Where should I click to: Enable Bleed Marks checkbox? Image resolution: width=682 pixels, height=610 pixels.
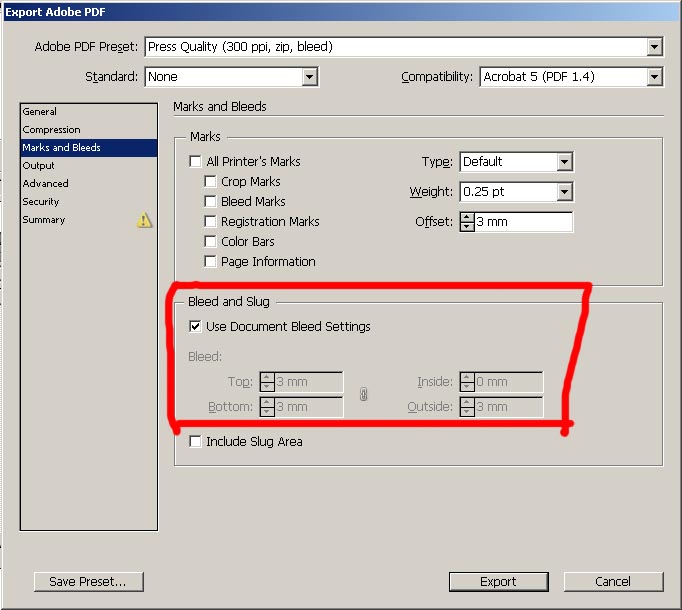coord(210,201)
